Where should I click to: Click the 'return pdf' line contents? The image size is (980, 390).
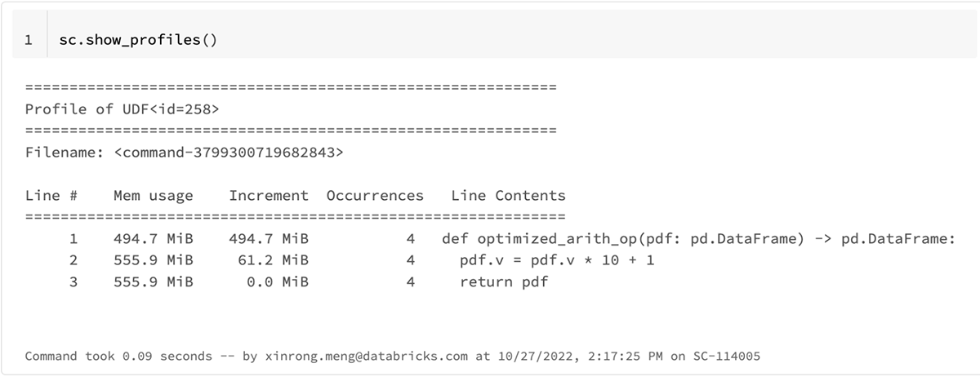click(504, 281)
